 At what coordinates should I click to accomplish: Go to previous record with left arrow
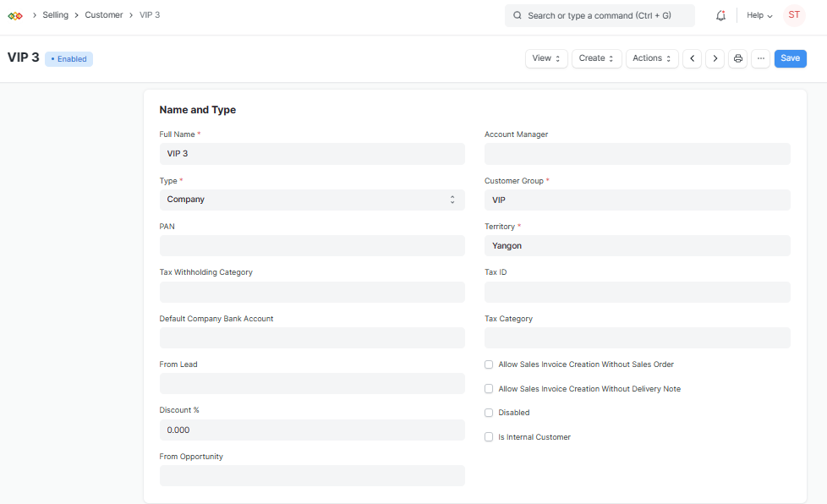tap(692, 58)
